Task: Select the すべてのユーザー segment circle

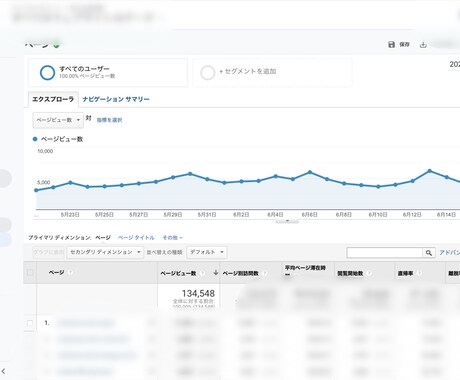Action: (47, 72)
